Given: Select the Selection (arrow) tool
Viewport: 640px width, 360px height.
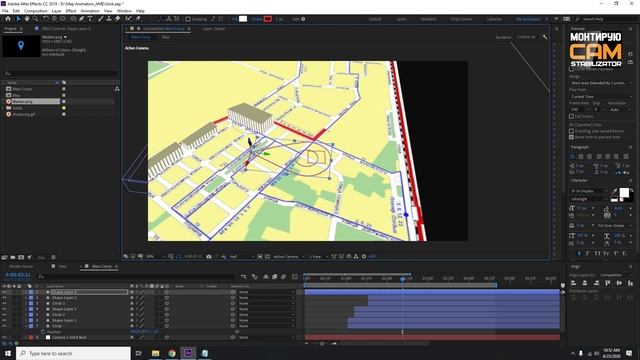Looking at the screenshot, I should click(18, 19).
